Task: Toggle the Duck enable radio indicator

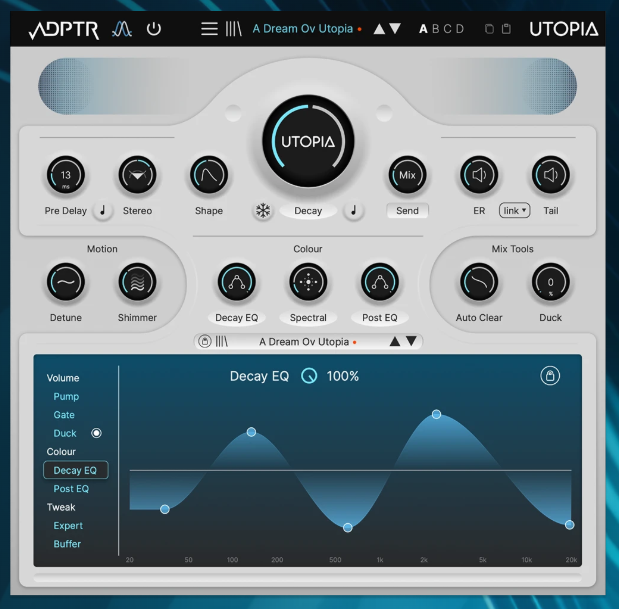Action: click(x=96, y=433)
